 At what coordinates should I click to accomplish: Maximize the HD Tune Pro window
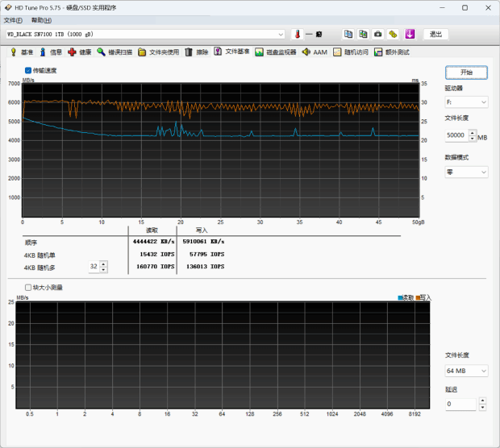pyautogui.click(x=465, y=7)
